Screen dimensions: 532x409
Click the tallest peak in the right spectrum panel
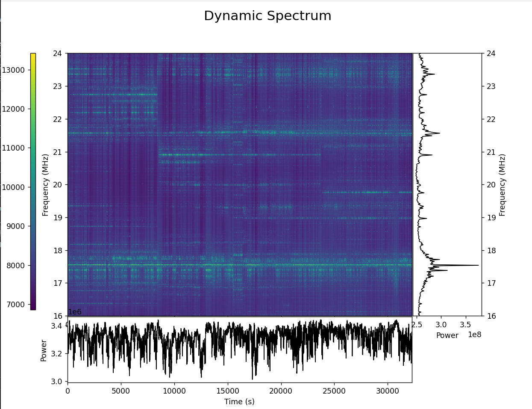[477, 265]
